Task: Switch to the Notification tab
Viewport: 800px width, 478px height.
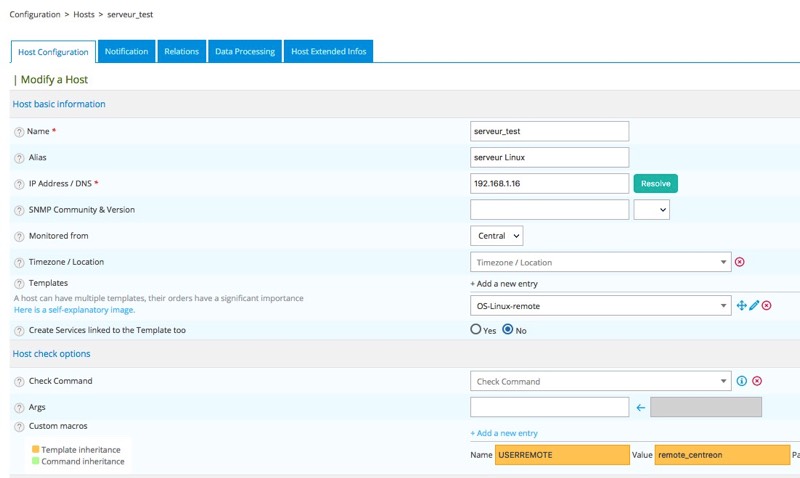Action: (127, 52)
